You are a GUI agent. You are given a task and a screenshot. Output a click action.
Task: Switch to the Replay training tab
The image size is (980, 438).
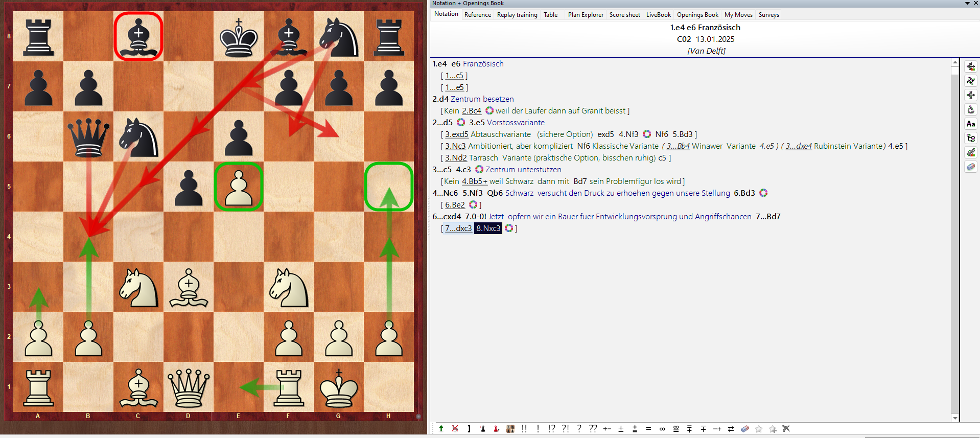[517, 15]
